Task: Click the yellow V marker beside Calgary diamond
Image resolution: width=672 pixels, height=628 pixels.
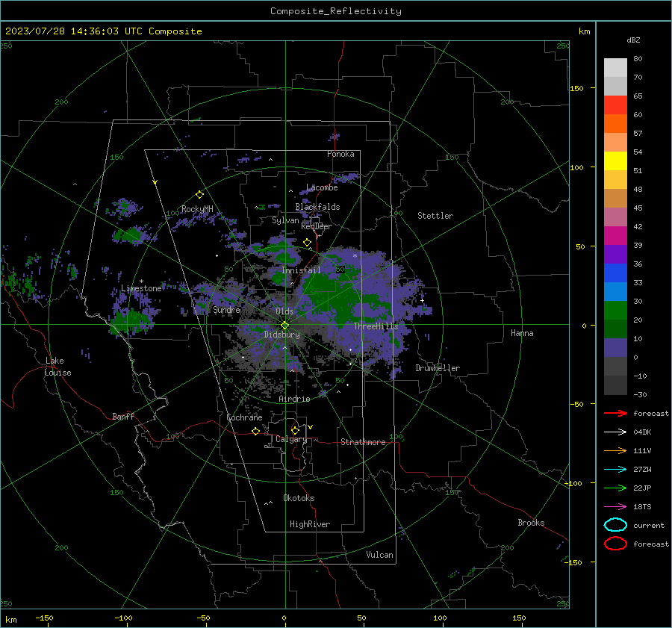Action: pos(311,427)
